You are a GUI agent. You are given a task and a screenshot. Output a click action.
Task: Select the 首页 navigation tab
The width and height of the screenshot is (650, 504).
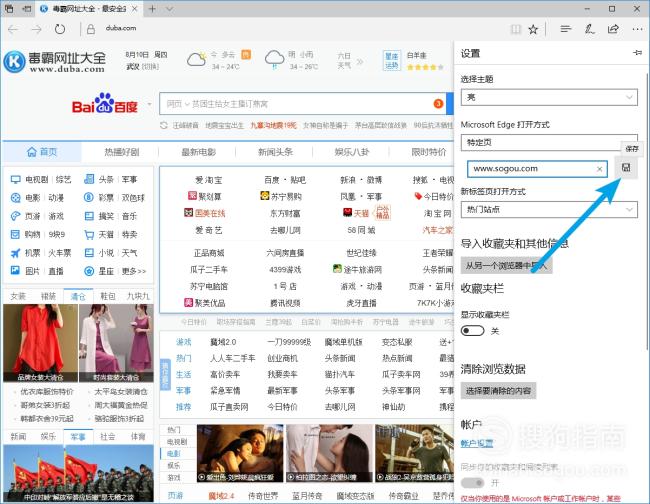pos(42,152)
